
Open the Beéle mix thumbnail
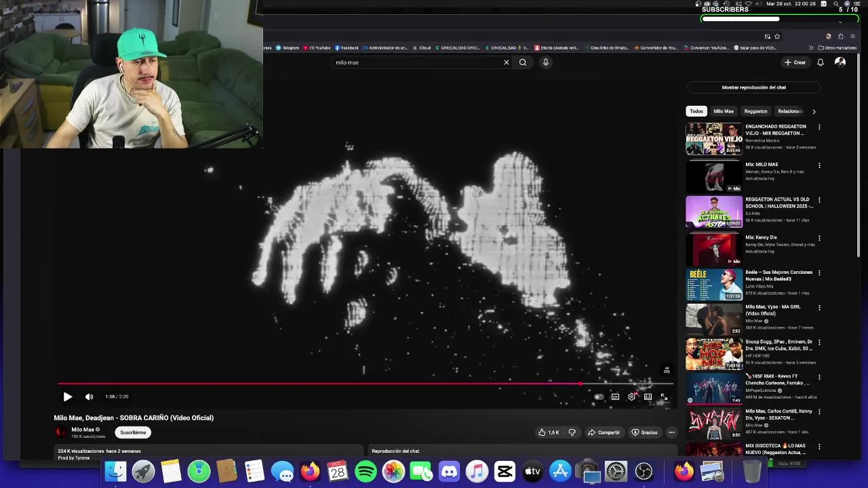[714, 284]
